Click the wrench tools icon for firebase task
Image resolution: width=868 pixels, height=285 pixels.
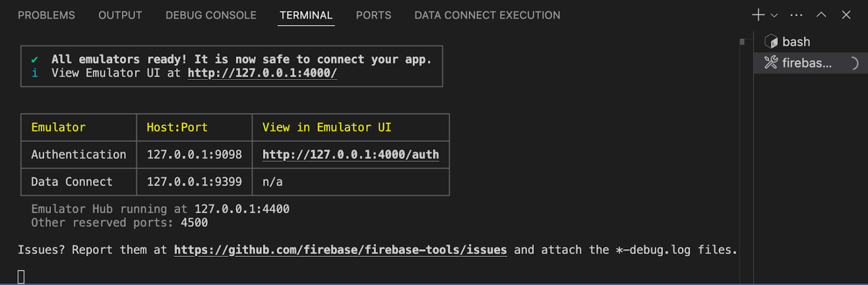click(771, 63)
